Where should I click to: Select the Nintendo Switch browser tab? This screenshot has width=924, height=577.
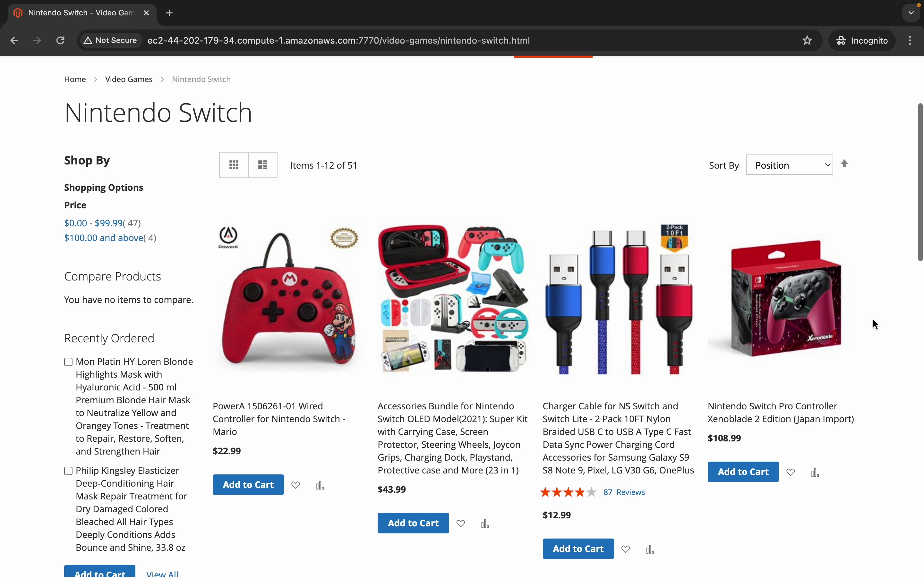(81, 13)
